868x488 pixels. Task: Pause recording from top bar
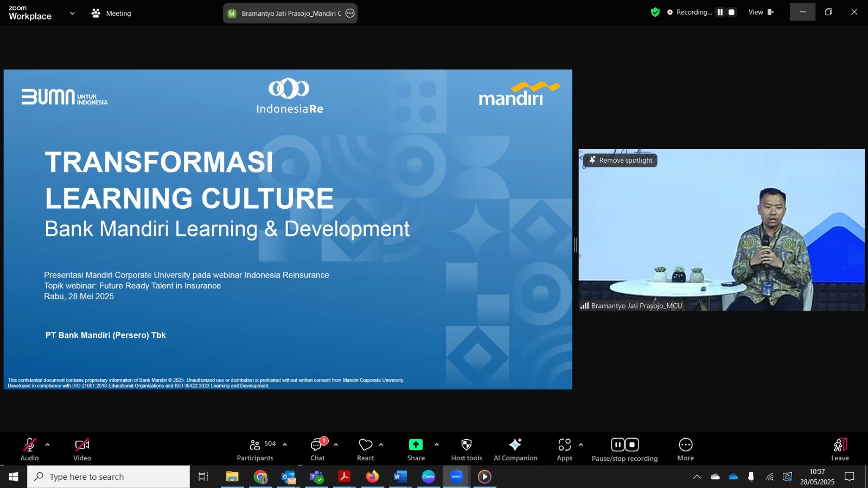720,12
